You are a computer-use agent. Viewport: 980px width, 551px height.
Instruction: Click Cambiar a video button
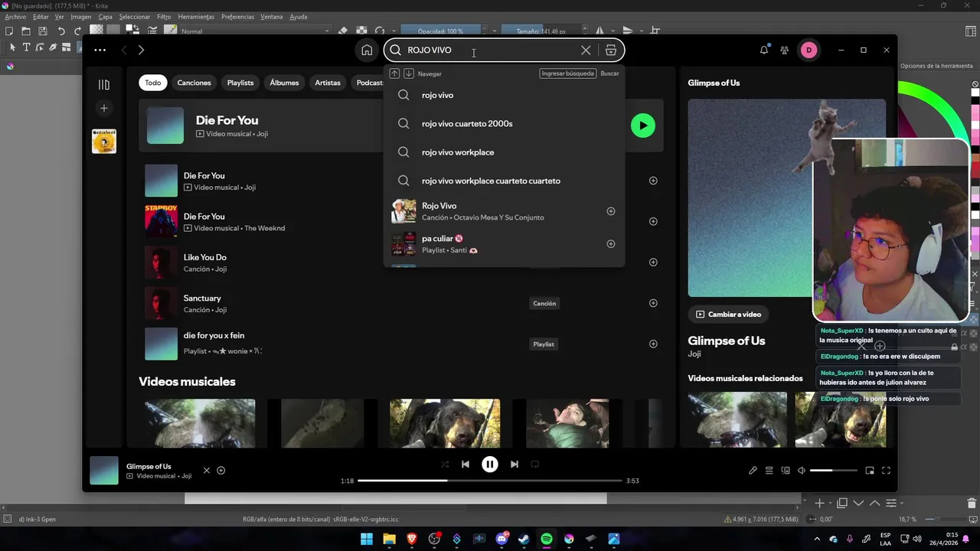click(728, 315)
